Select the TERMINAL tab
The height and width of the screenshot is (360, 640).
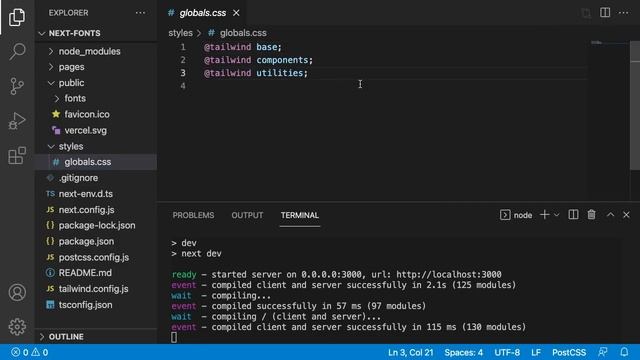pyautogui.click(x=300, y=215)
